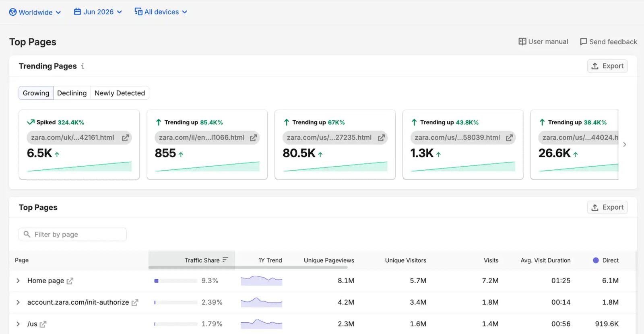Click the 80.5K card trend chart
The height and width of the screenshot is (334, 644).
point(335,166)
